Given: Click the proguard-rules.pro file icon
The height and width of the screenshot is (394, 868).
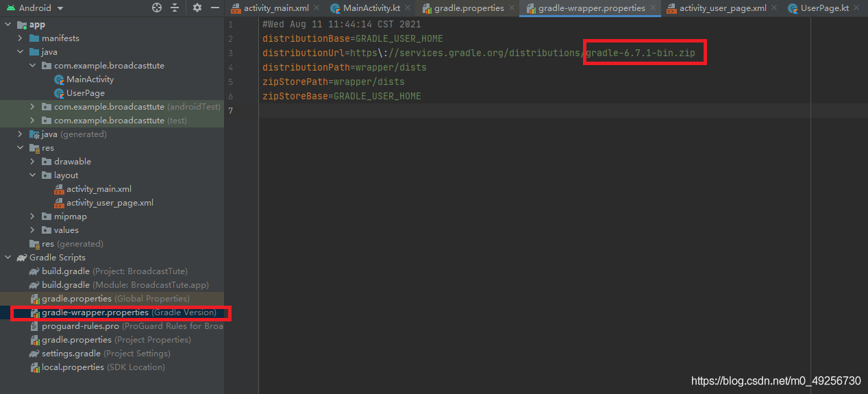Looking at the screenshot, I should coord(35,326).
